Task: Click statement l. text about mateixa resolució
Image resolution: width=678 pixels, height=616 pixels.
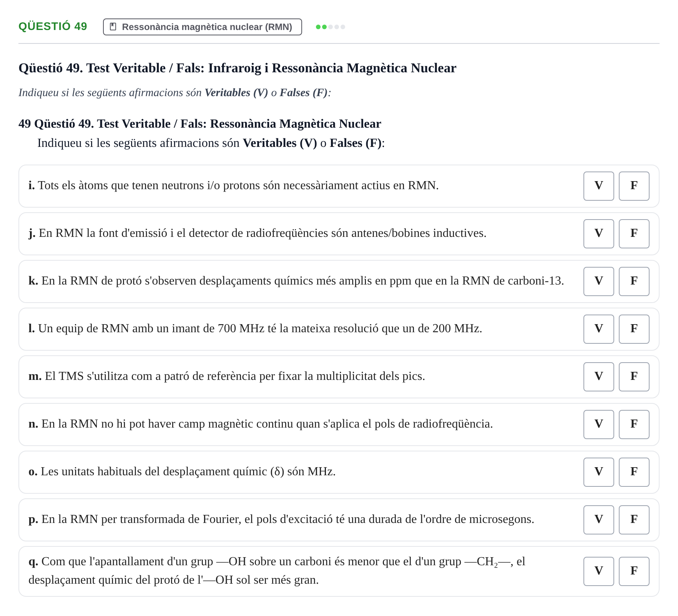Action: (255, 329)
